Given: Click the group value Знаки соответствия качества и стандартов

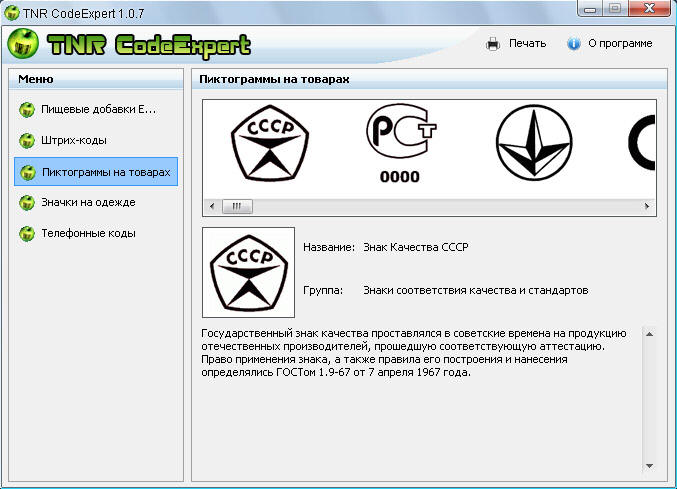Looking at the screenshot, I should [x=476, y=290].
